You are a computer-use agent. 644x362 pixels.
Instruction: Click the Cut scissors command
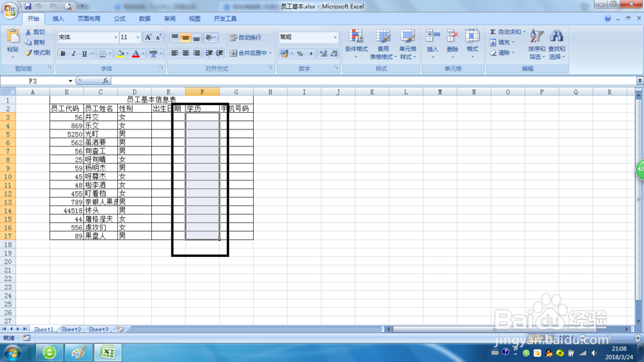pos(35,32)
